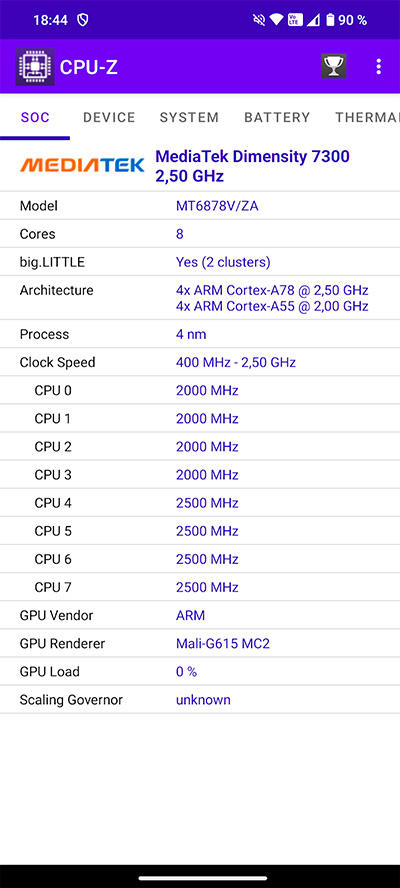The width and height of the screenshot is (400, 888).
Task: Open the THERMAL tab
Action: click(x=367, y=118)
